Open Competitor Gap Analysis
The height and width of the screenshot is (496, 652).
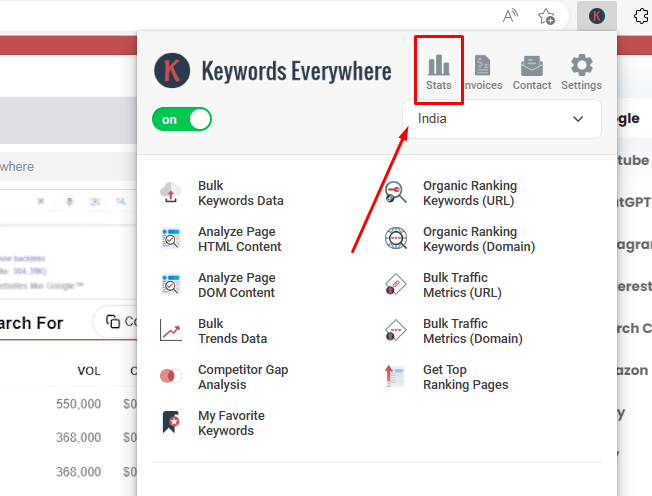(x=243, y=377)
